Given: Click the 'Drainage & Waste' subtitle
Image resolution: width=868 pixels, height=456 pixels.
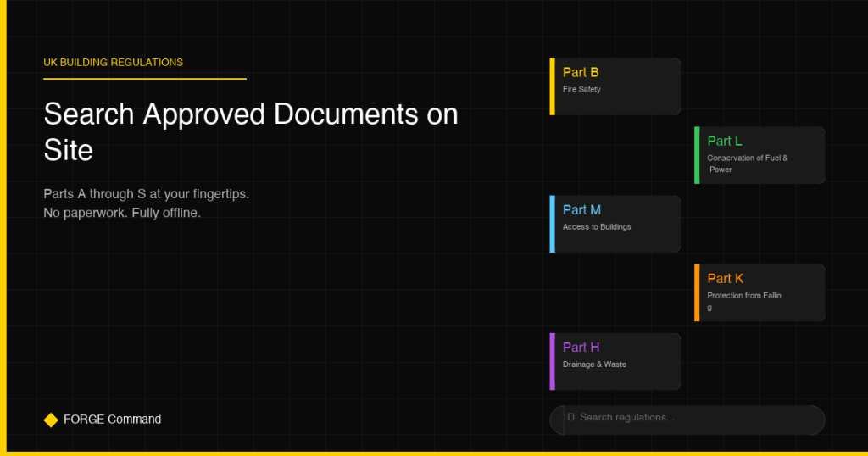Looking at the screenshot, I should 594,364.
